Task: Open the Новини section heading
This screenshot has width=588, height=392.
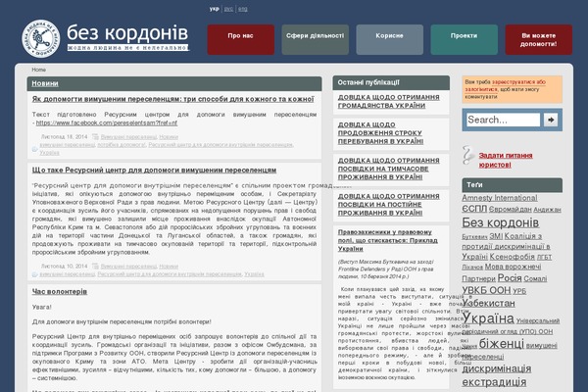Action: 45,83
